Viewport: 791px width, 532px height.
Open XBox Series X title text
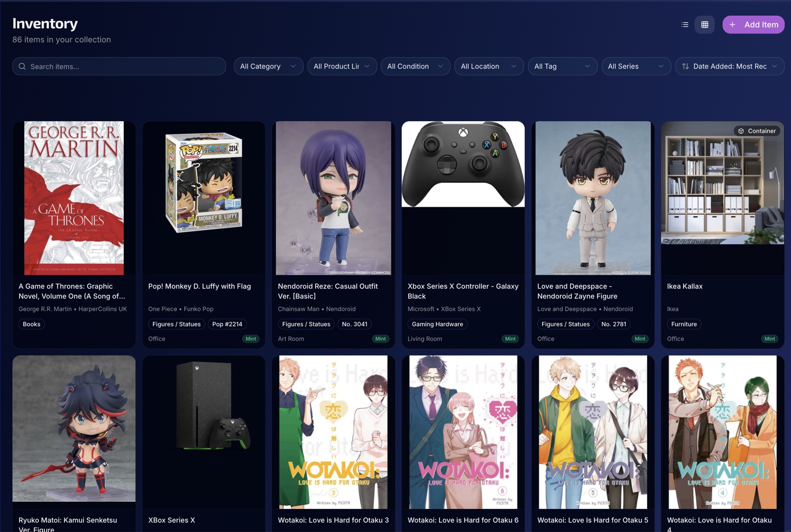point(172,520)
